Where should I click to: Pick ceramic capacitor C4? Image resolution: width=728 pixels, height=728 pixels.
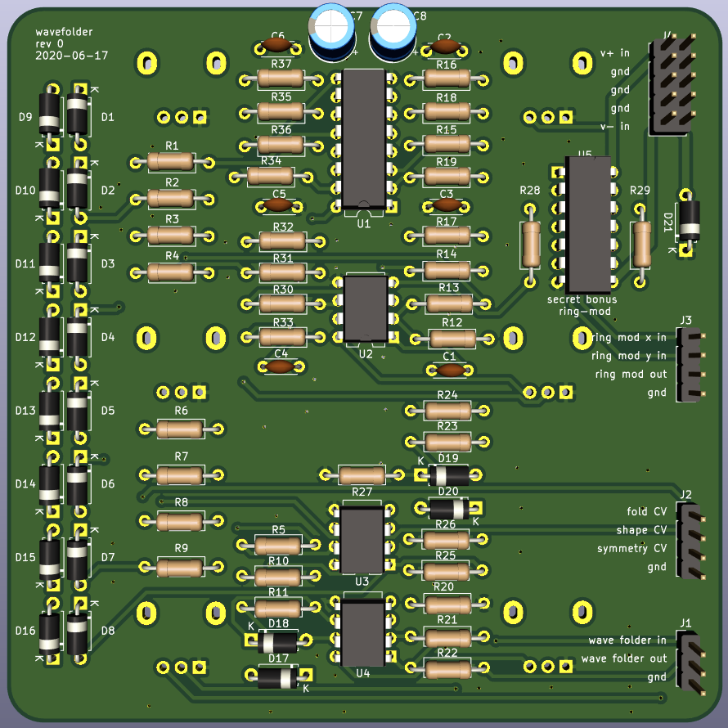[280, 366]
